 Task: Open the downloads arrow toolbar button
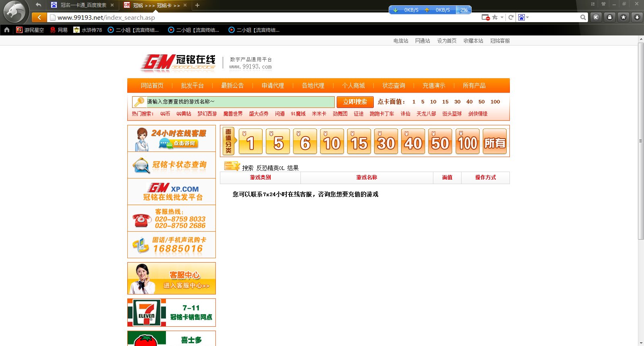637,17
